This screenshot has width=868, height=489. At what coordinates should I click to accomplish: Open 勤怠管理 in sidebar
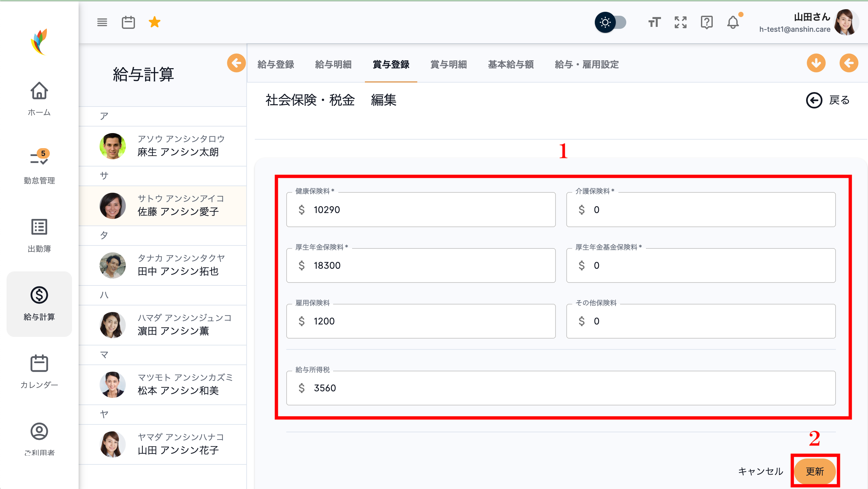tap(39, 166)
